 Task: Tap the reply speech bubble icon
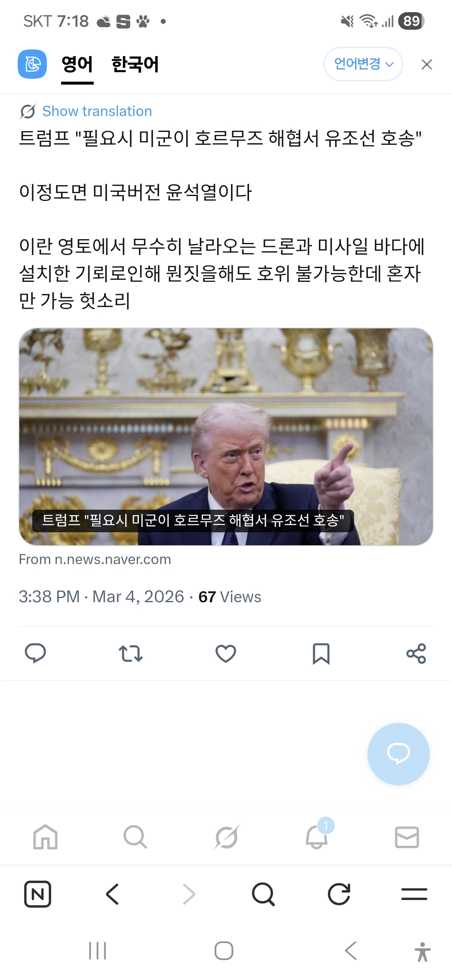[36, 653]
